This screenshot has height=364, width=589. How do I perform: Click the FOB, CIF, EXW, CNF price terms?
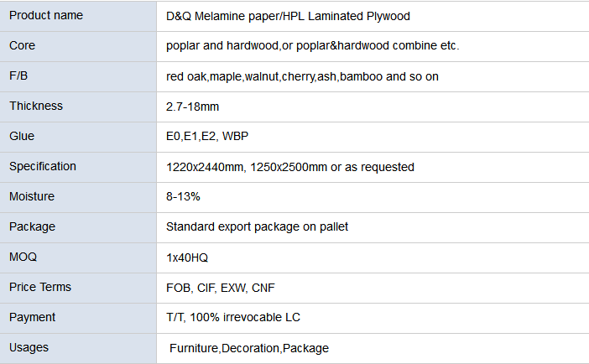(222, 288)
